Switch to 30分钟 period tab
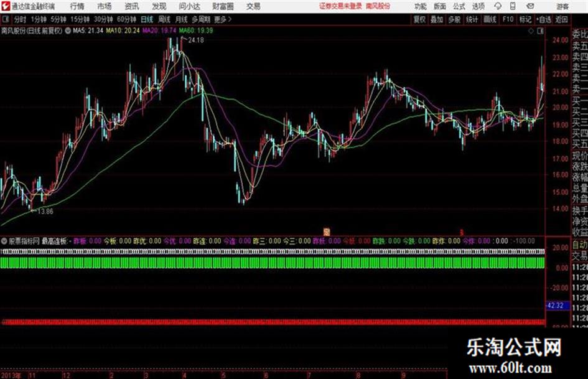Image resolution: width=588 pixels, height=379 pixels. [103, 19]
